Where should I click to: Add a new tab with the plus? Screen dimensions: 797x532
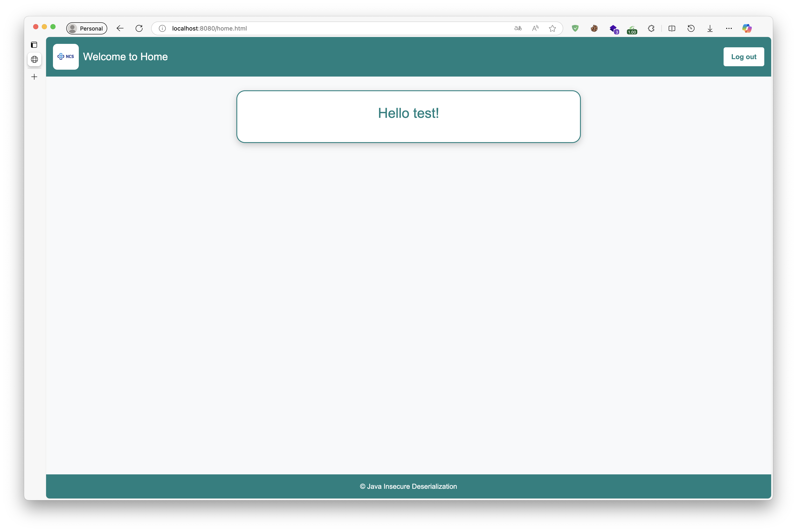tap(34, 77)
